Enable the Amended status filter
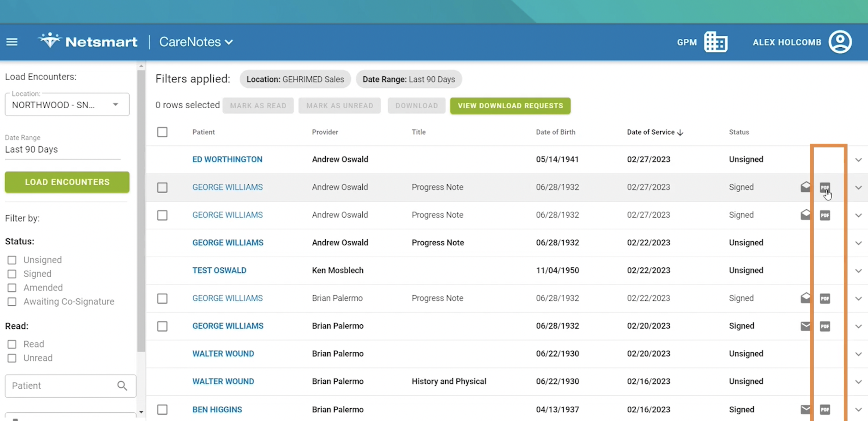Screen dimensions: 868x421 click(x=12, y=288)
